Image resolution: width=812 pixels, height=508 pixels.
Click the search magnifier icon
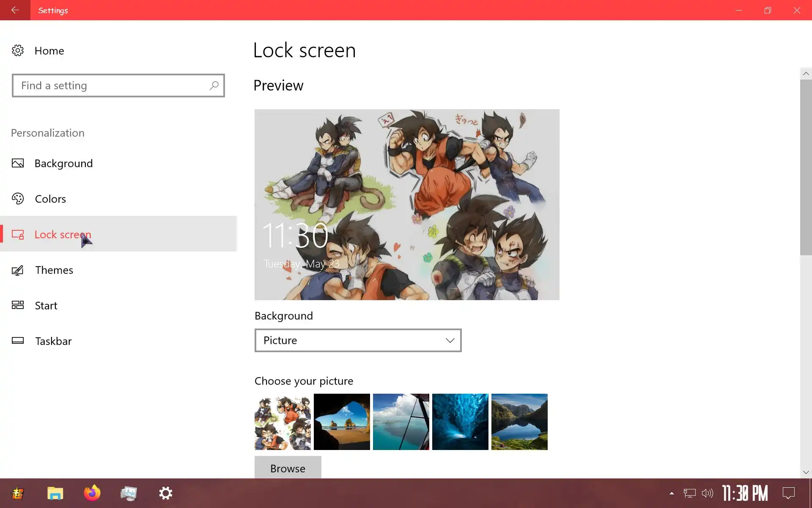click(x=214, y=86)
